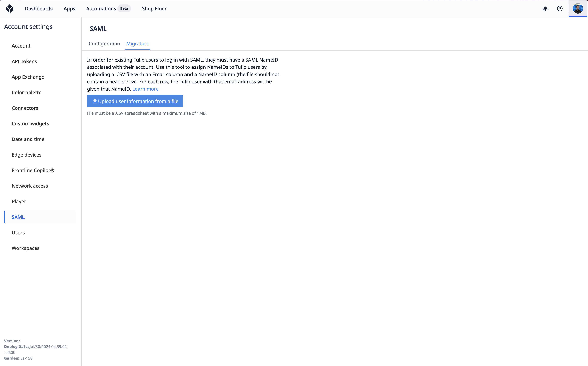Open Frontline Copilot settings

pyautogui.click(x=33, y=170)
